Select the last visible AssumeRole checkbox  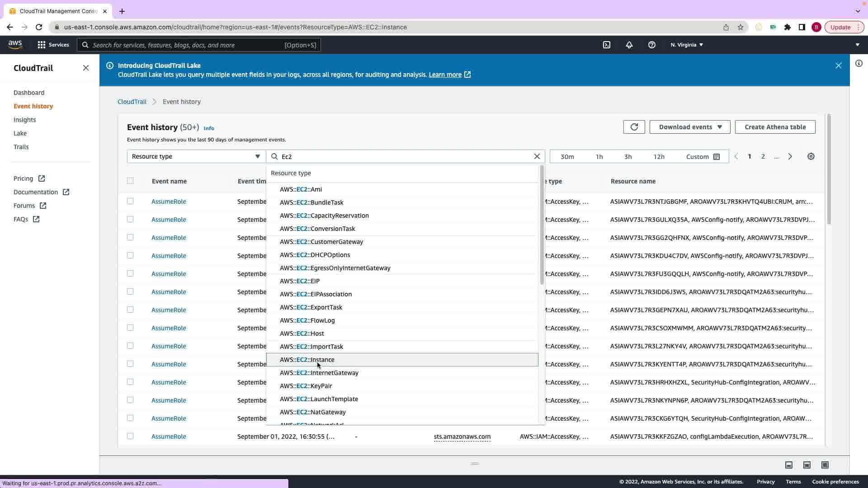[x=130, y=436]
